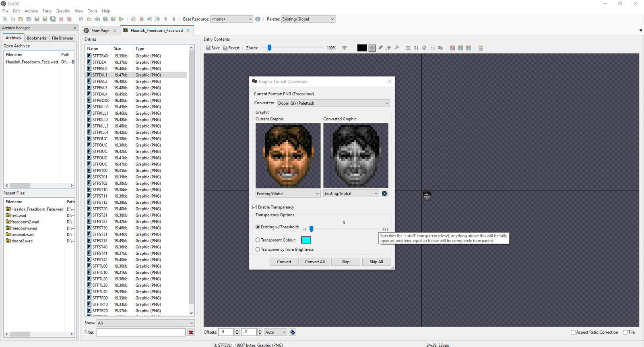Viewport: 644px width, 347px height.
Task: Click the Save button in Entry Contents
Action: coord(213,48)
